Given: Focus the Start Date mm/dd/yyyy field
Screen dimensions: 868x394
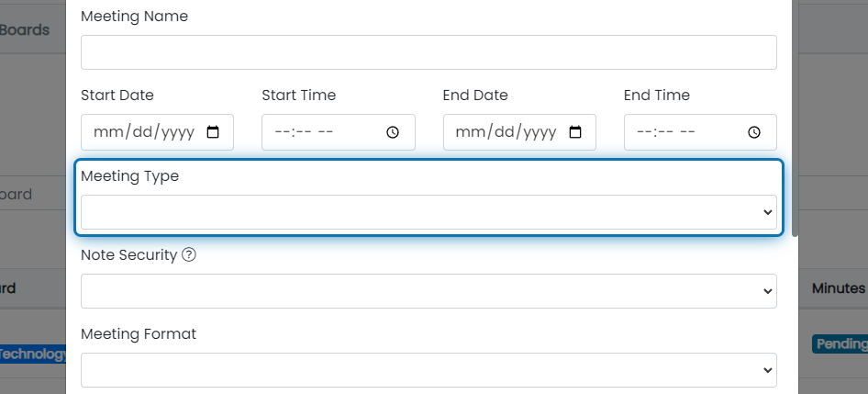Looking at the screenshot, I should coord(157,132).
